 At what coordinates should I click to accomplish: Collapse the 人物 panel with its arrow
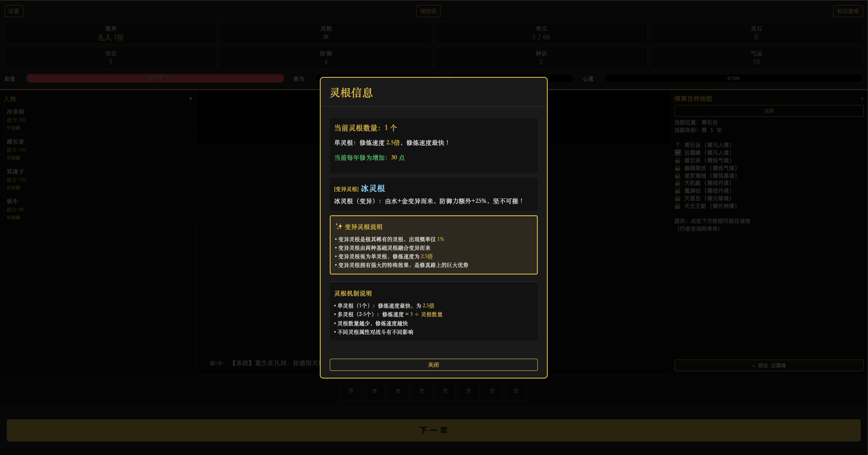point(190,99)
